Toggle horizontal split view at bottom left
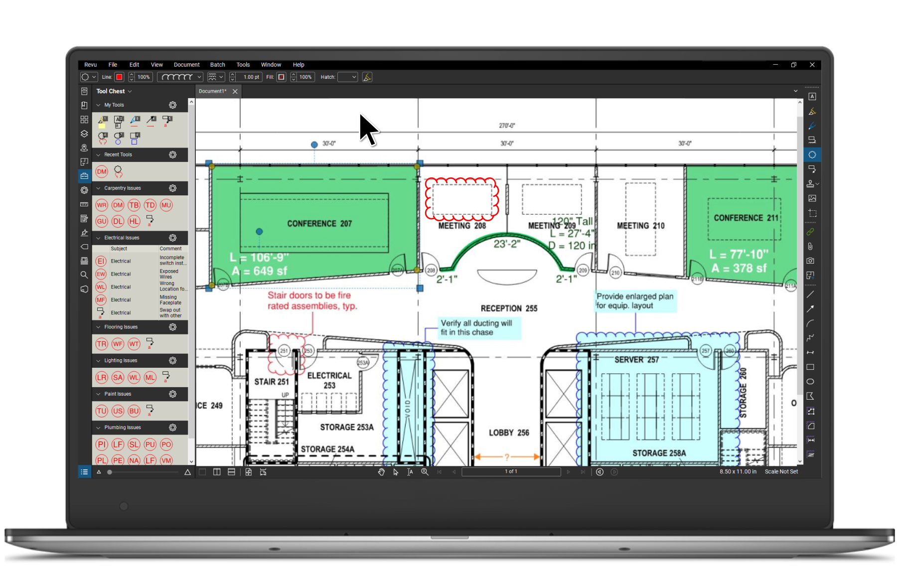Viewport: 897px width, 588px height. pos(232,472)
